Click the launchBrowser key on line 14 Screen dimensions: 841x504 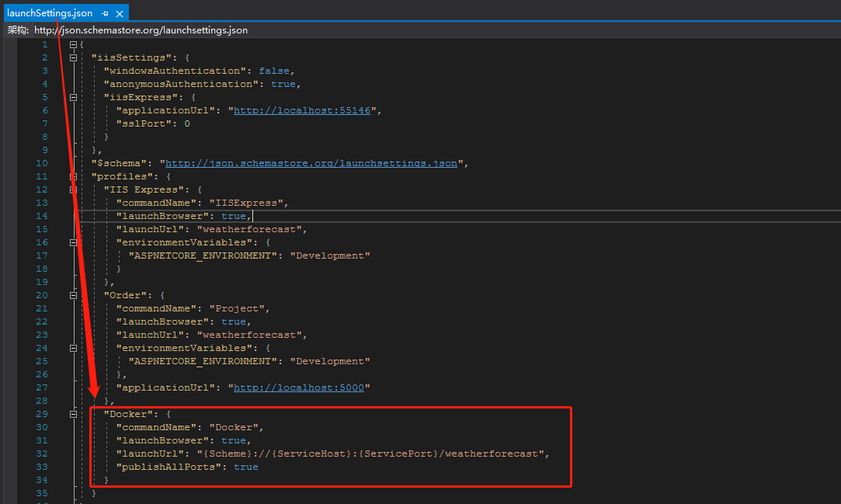[x=162, y=216]
